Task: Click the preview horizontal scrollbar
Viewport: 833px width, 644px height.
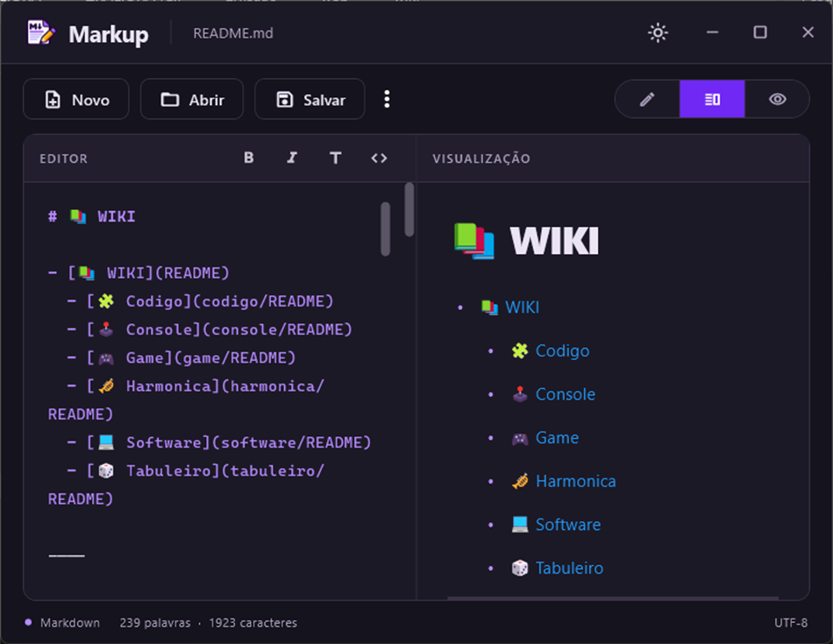Action: 613,598
